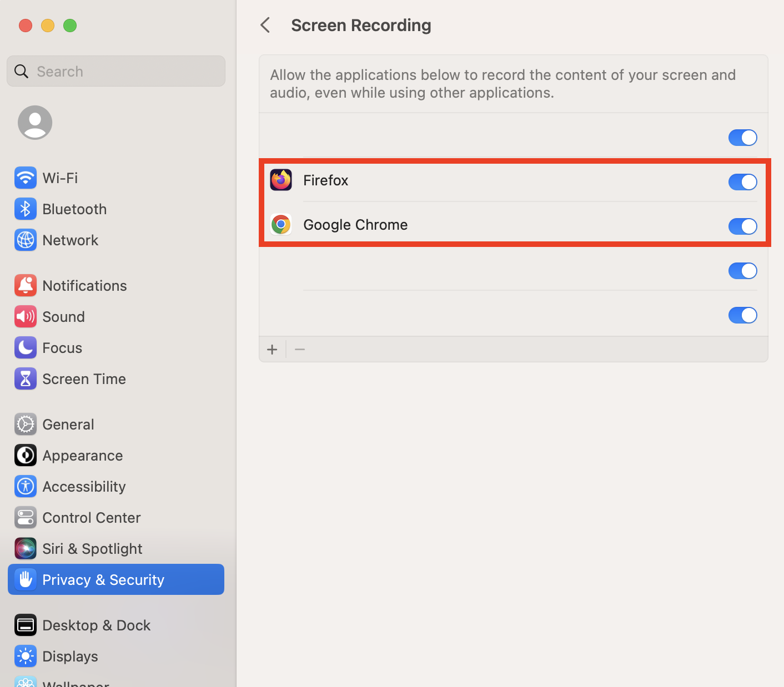This screenshot has height=687, width=784.
Task: Disable screen recording for Firefox
Action: click(x=742, y=182)
